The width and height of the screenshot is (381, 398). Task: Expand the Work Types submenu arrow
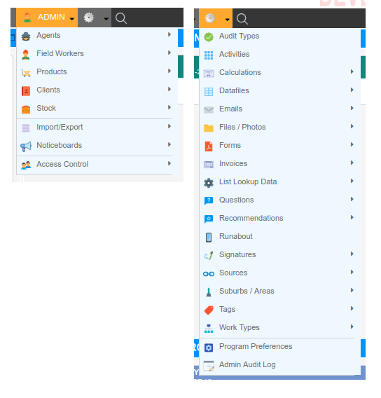tap(352, 327)
